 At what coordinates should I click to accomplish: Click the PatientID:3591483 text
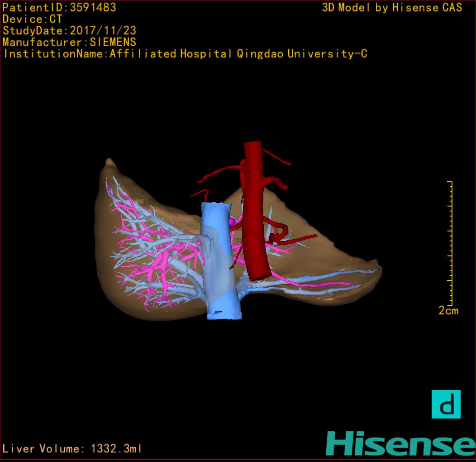[59, 7]
